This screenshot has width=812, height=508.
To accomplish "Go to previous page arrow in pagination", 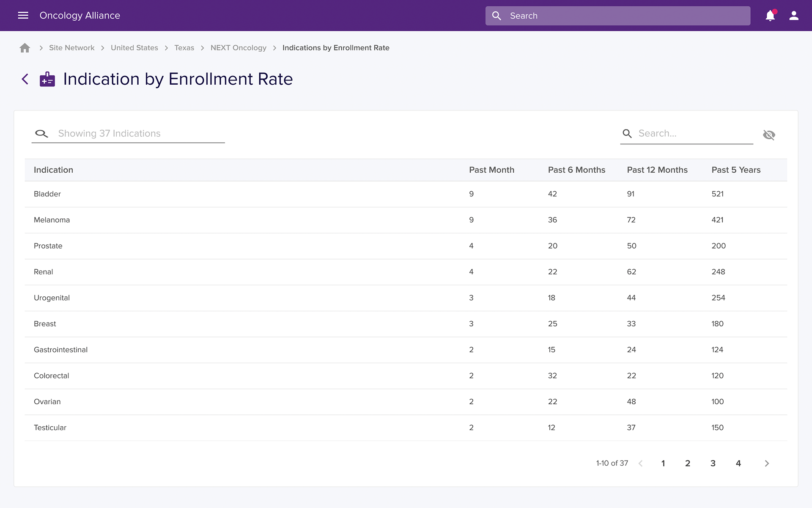I will [641, 463].
